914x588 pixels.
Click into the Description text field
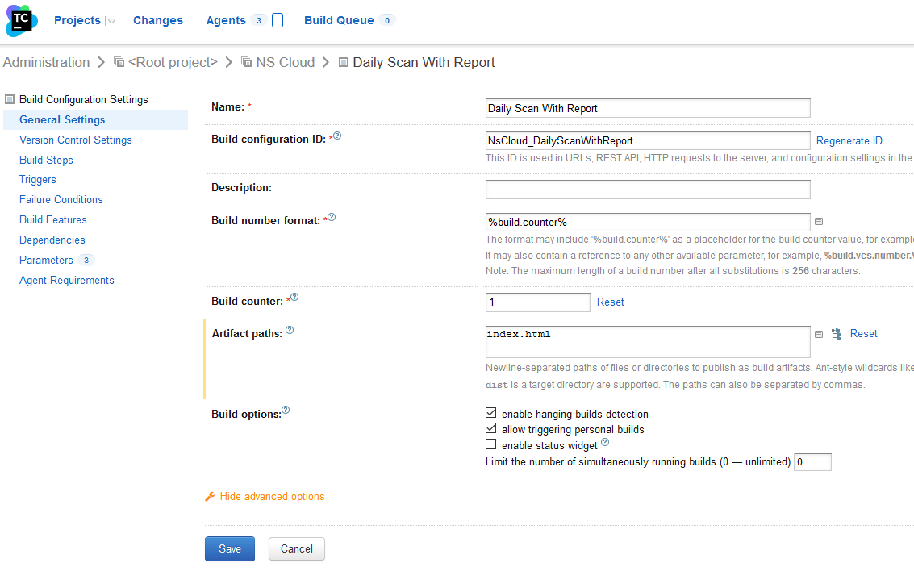pyautogui.click(x=647, y=189)
